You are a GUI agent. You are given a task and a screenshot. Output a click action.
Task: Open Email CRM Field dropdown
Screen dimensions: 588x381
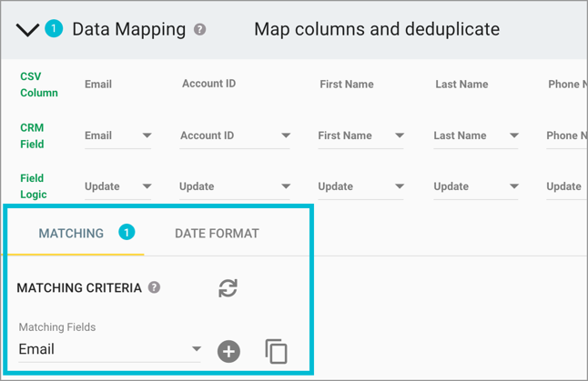pos(117,135)
